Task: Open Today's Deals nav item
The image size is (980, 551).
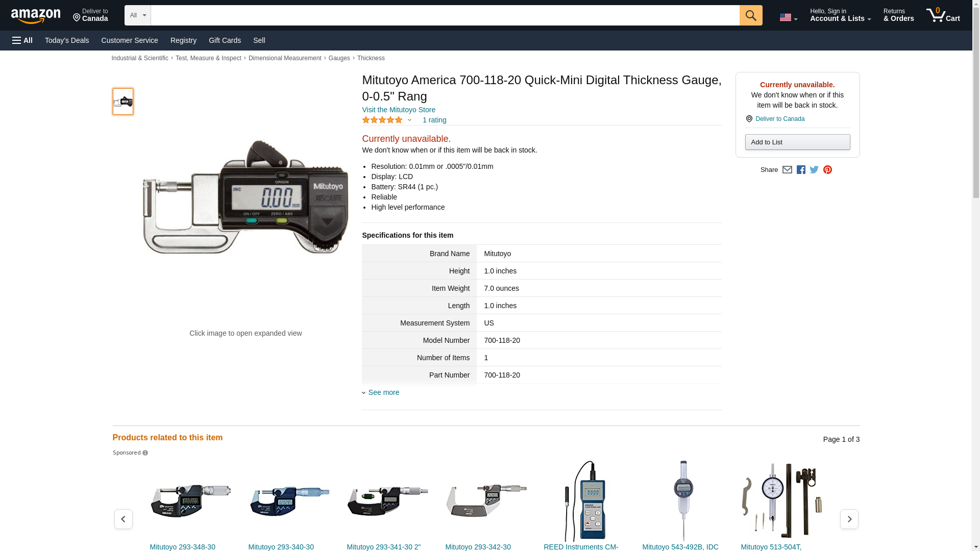Action: coord(67,40)
